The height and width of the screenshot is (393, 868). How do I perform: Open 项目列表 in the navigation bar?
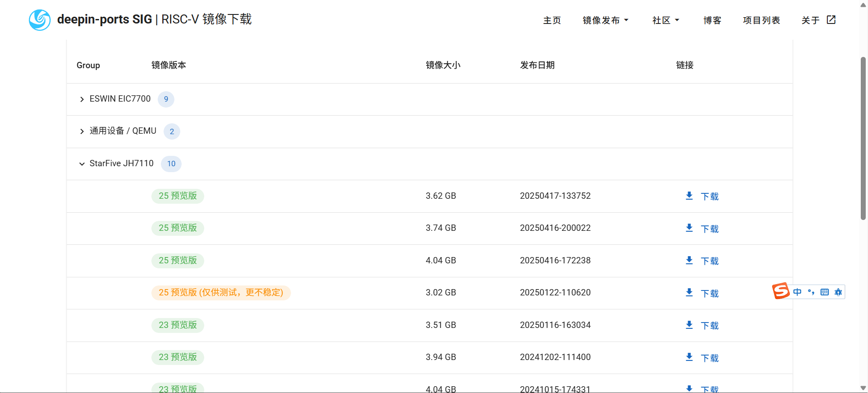[761, 20]
